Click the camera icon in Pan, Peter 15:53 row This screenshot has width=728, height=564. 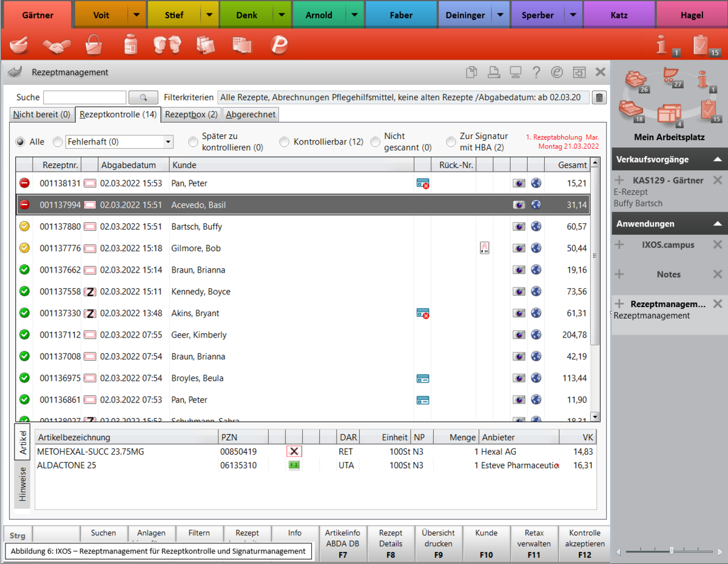click(519, 183)
